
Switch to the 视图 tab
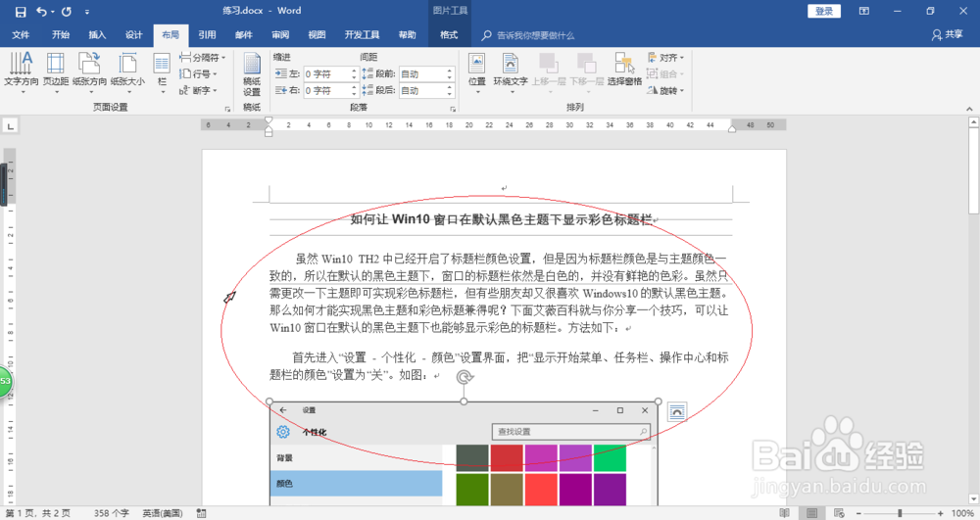point(317,35)
